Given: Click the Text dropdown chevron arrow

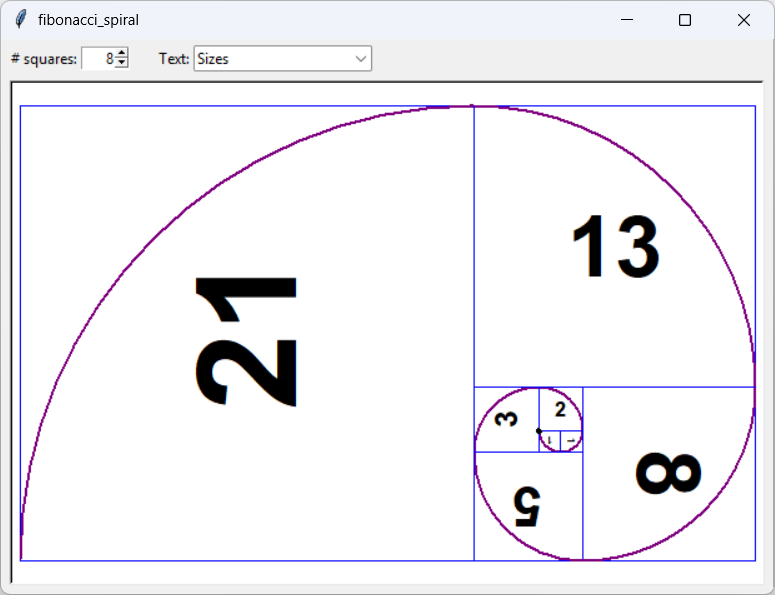Looking at the screenshot, I should point(361,59).
